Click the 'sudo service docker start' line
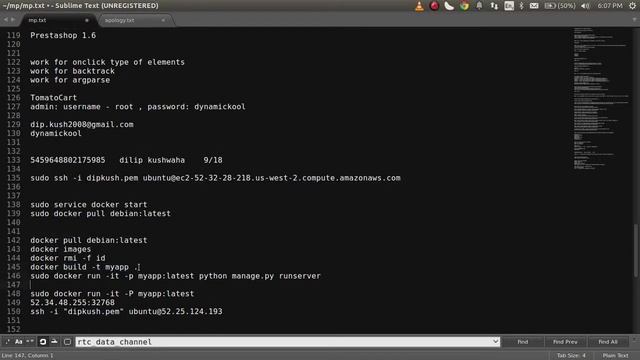 89,204
